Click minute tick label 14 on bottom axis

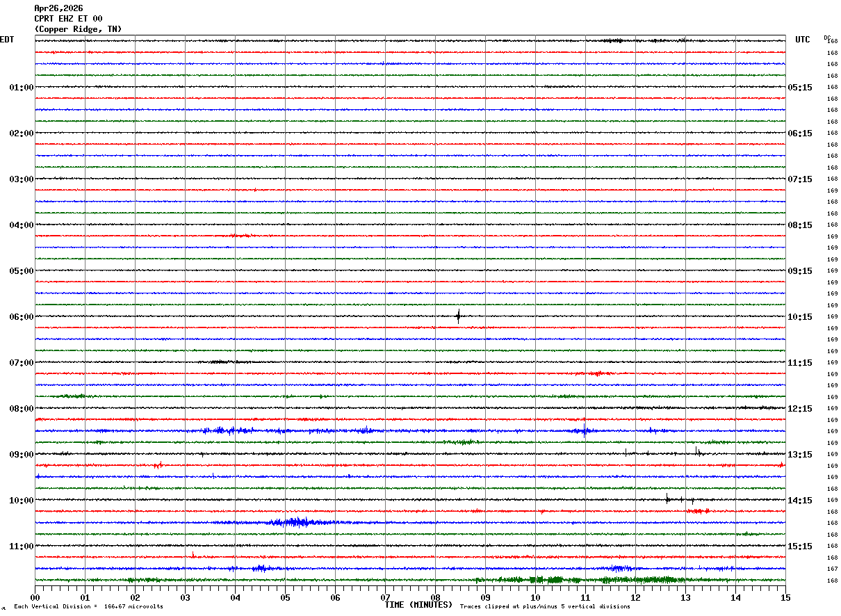pos(735,597)
